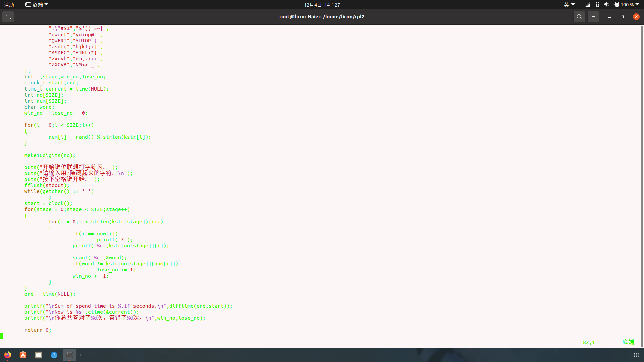Click line 'time_t current = time(NULL);'
644x362 pixels.
tap(66, 89)
